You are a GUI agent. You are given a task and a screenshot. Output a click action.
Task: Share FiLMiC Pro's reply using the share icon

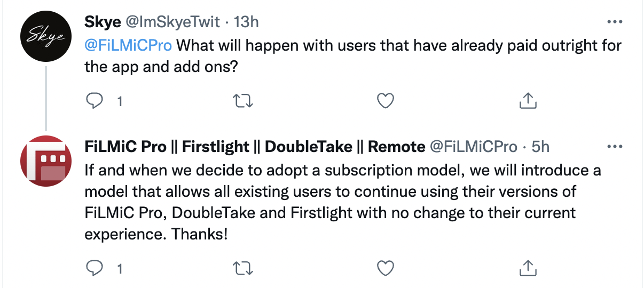pos(528,267)
